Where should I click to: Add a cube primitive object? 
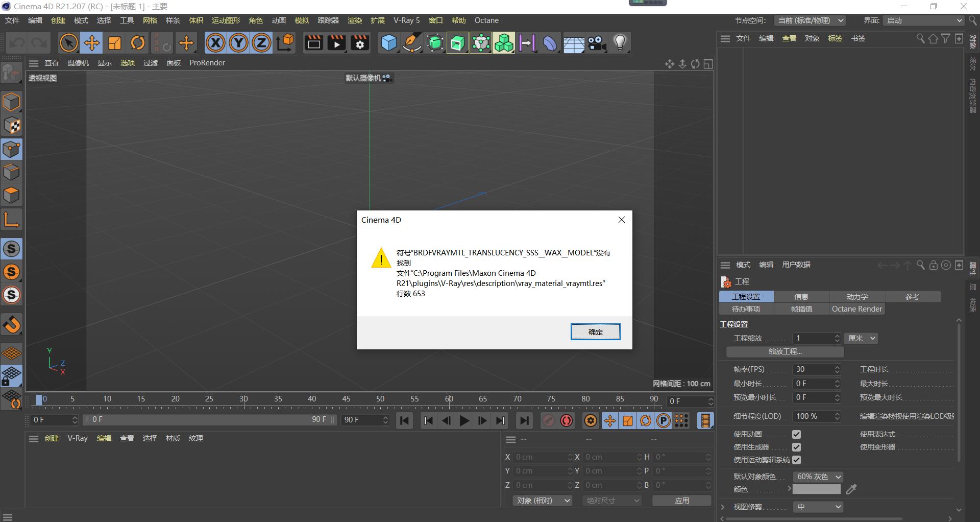(x=389, y=43)
